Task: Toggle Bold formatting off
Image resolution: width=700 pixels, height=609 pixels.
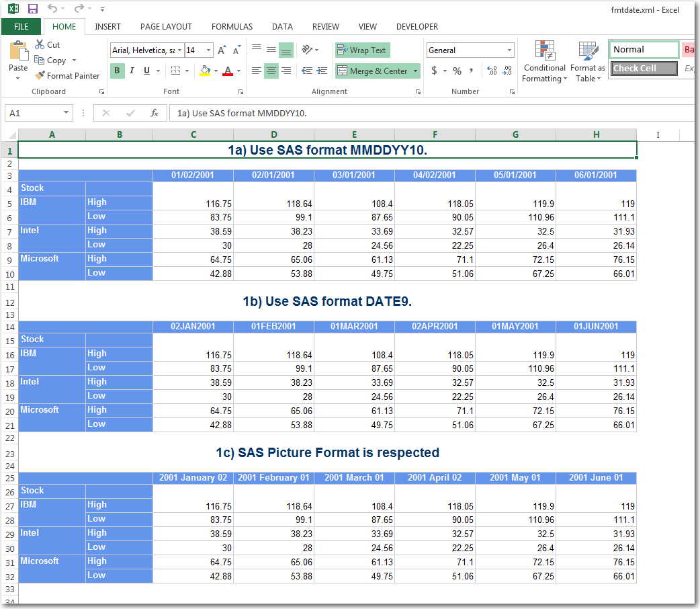Action: pos(118,71)
